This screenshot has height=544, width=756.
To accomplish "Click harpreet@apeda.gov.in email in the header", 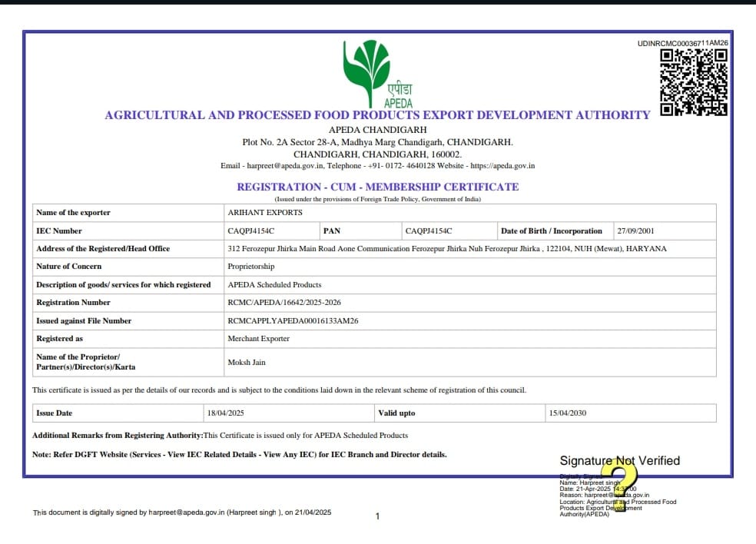I will click(285, 166).
